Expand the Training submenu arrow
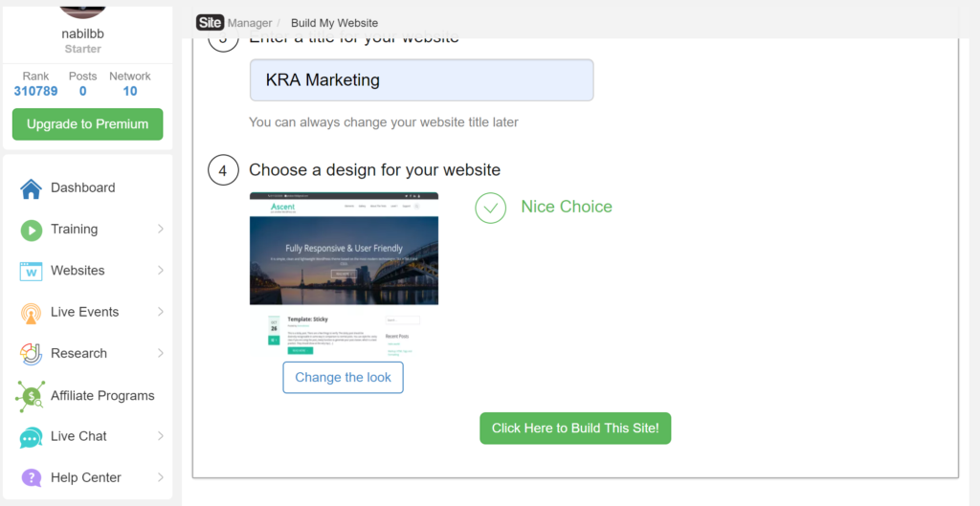The height and width of the screenshot is (506, 980). 160,230
